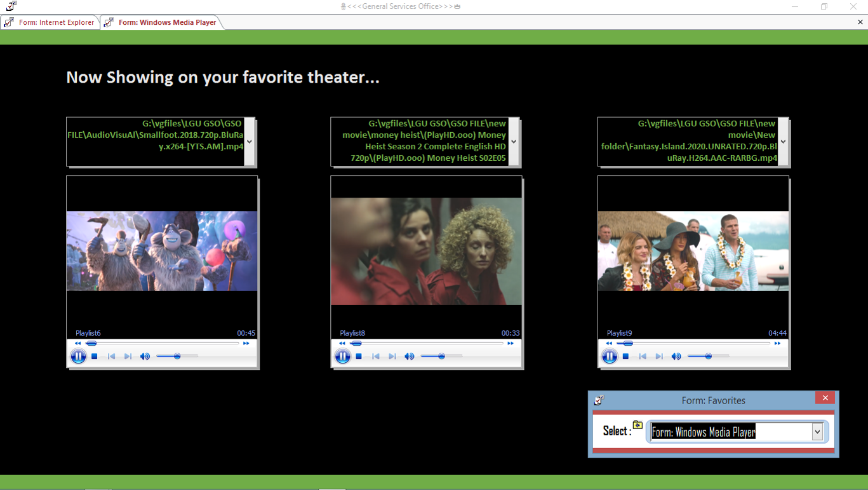The width and height of the screenshot is (868, 490).
Task: Go to previous track in Playlist8 player
Action: [375, 357]
